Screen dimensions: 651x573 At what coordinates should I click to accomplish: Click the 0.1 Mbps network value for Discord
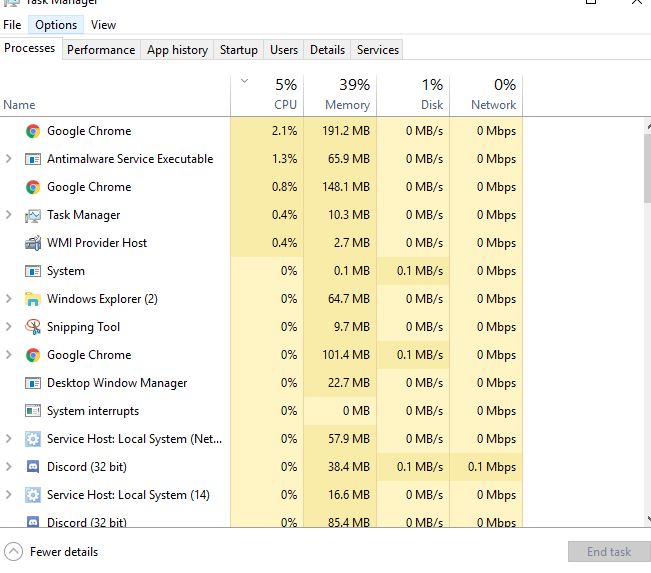tap(492, 467)
